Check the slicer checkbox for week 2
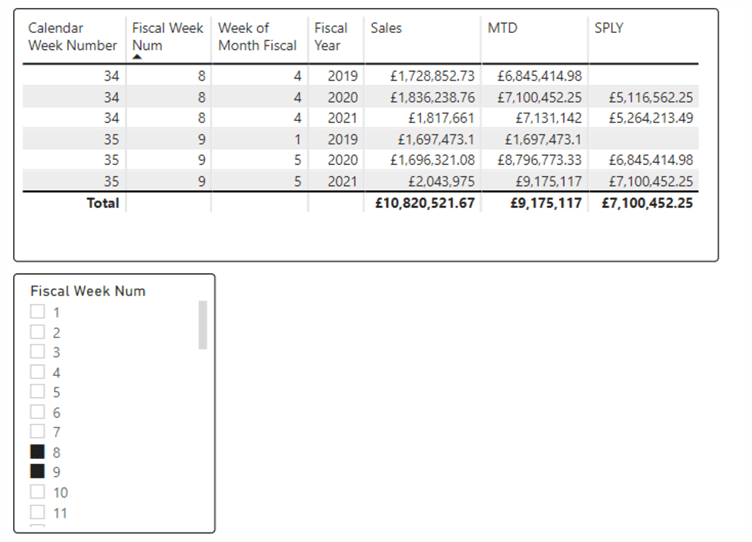Image resolution: width=752 pixels, height=542 pixels. coord(38,332)
